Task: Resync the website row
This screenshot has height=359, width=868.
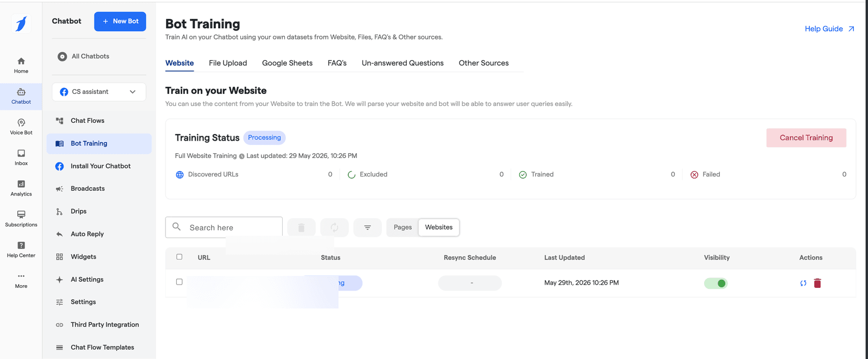Action: (803, 283)
